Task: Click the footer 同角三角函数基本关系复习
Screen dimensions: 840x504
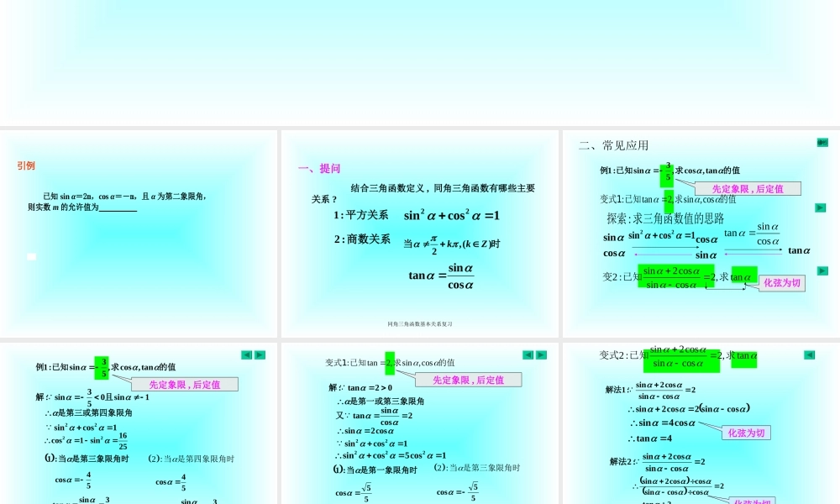Action: [420, 324]
